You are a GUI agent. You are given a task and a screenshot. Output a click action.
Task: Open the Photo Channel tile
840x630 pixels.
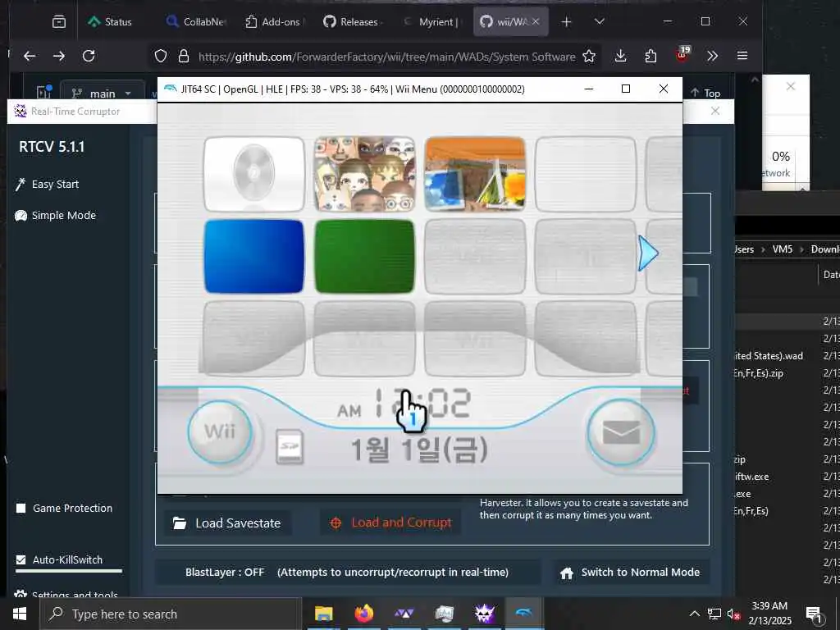pos(475,174)
